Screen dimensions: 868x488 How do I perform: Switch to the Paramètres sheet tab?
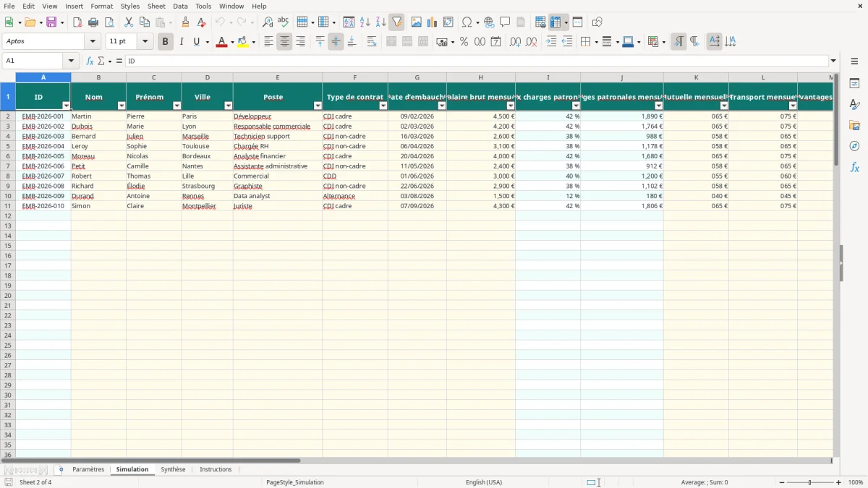[88, 469]
